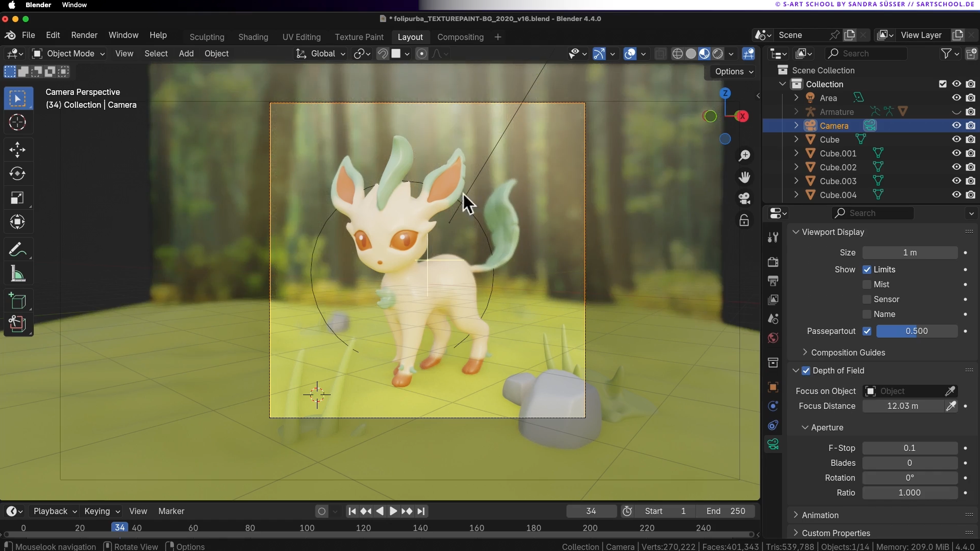Open the Render menu
980x551 pixels.
(x=84, y=35)
